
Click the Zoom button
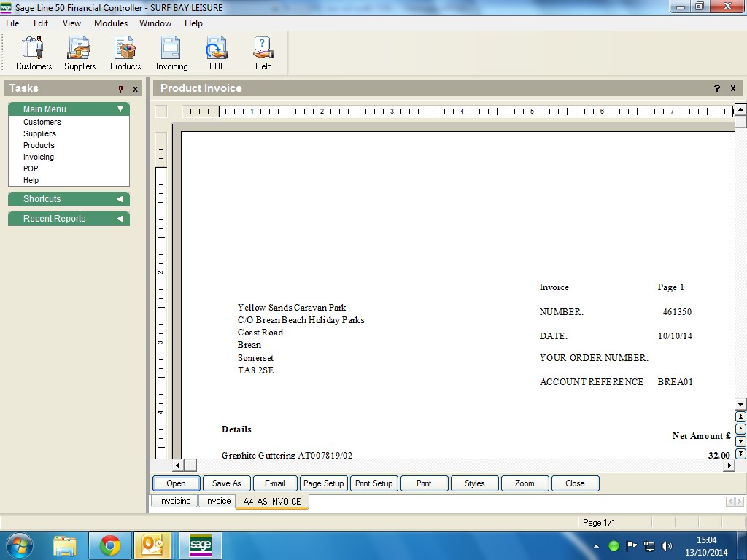click(525, 483)
